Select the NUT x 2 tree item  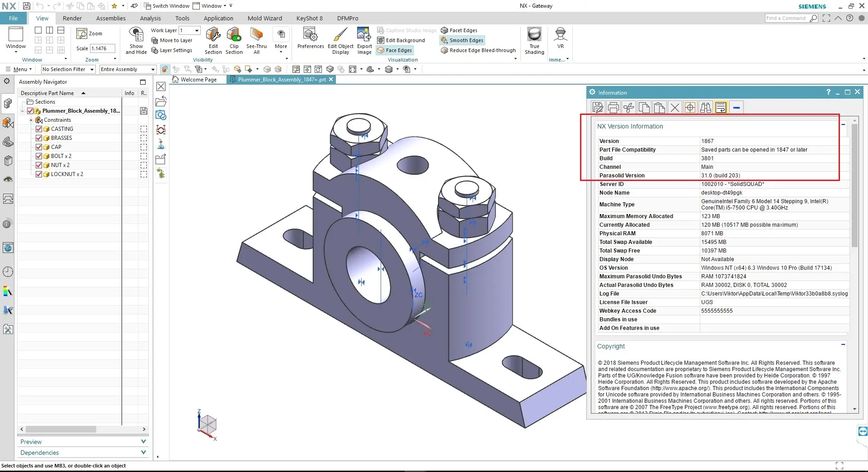pyautogui.click(x=60, y=165)
